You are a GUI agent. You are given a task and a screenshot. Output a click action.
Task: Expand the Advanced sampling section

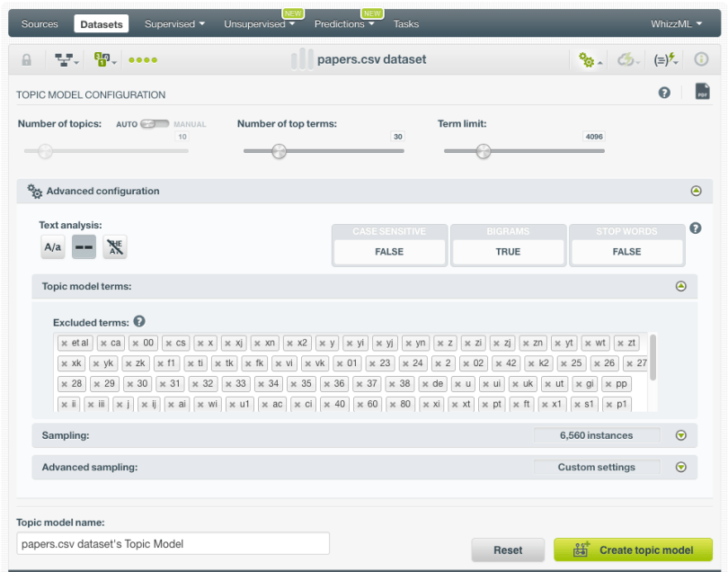pyautogui.click(x=680, y=467)
